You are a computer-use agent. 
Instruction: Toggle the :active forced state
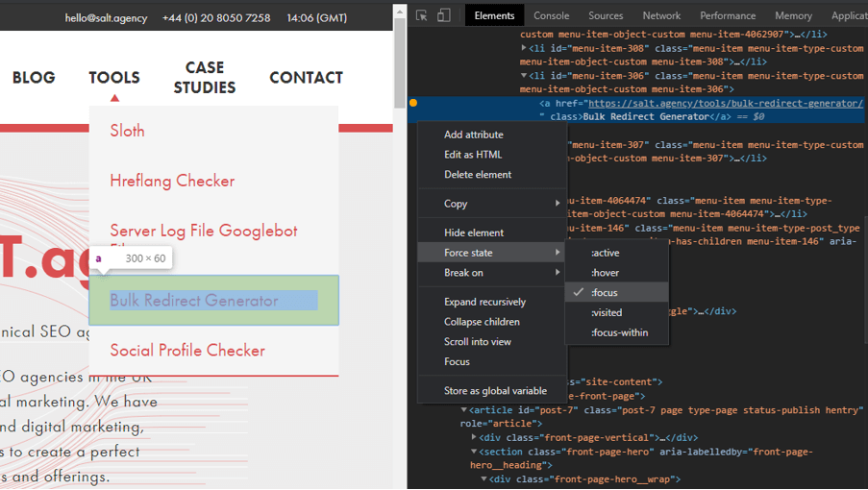click(x=617, y=253)
